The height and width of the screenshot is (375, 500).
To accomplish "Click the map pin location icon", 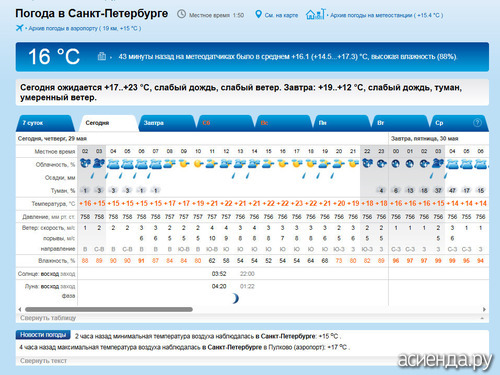I will (258, 14).
